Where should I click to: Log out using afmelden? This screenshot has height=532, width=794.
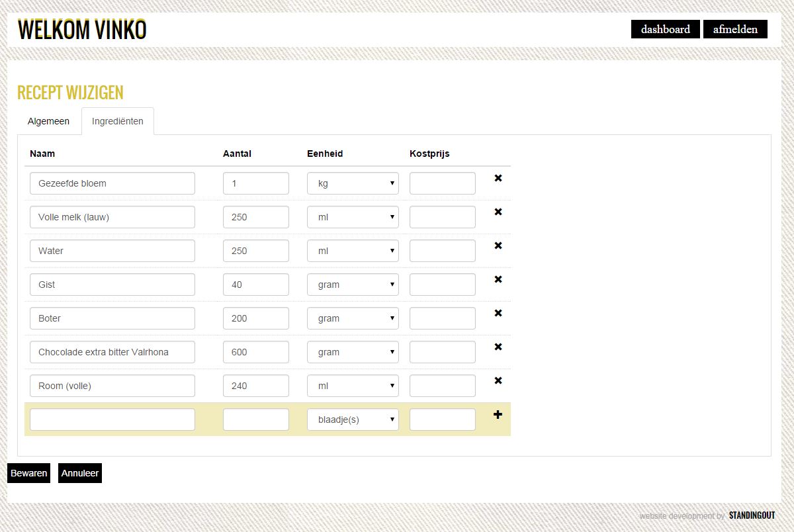click(735, 29)
